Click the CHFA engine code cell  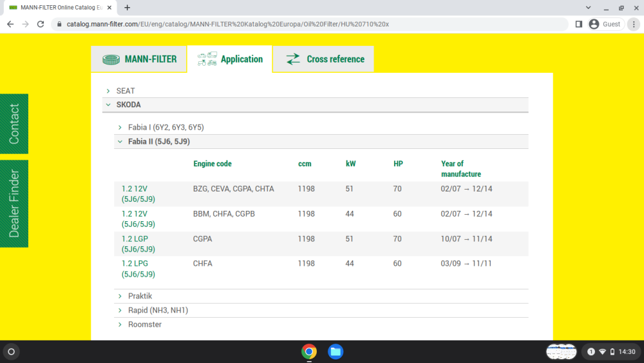(x=202, y=264)
